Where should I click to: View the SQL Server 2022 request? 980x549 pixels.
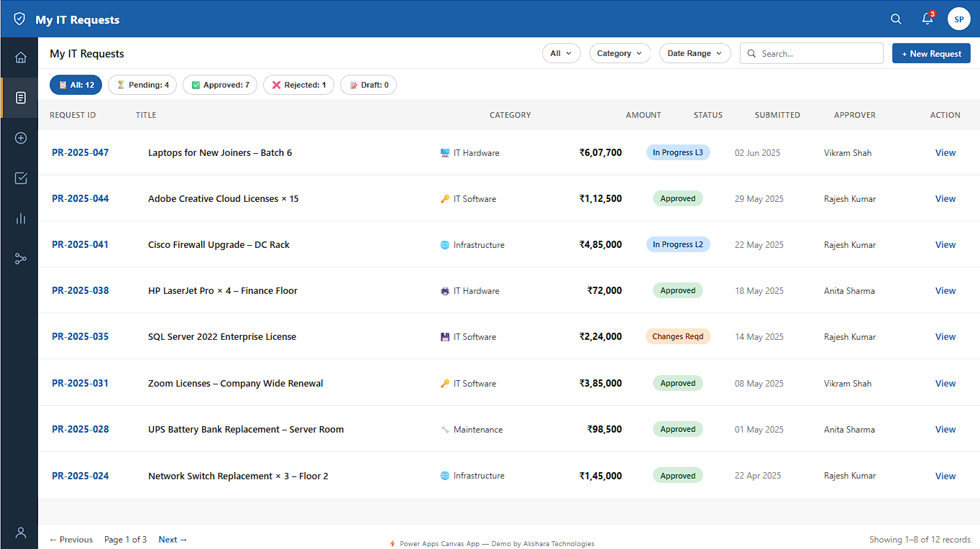point(945,336)
